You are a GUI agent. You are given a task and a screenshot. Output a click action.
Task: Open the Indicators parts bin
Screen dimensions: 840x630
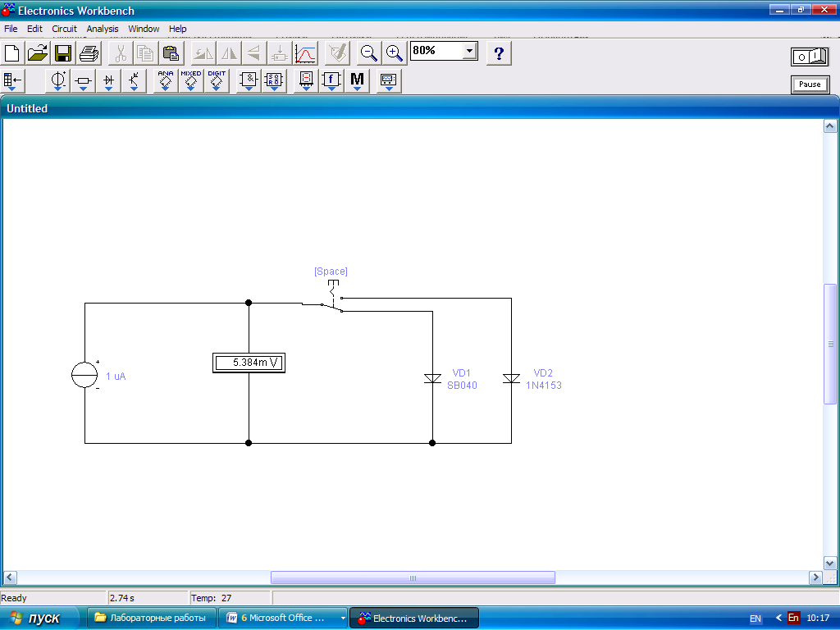306,81
